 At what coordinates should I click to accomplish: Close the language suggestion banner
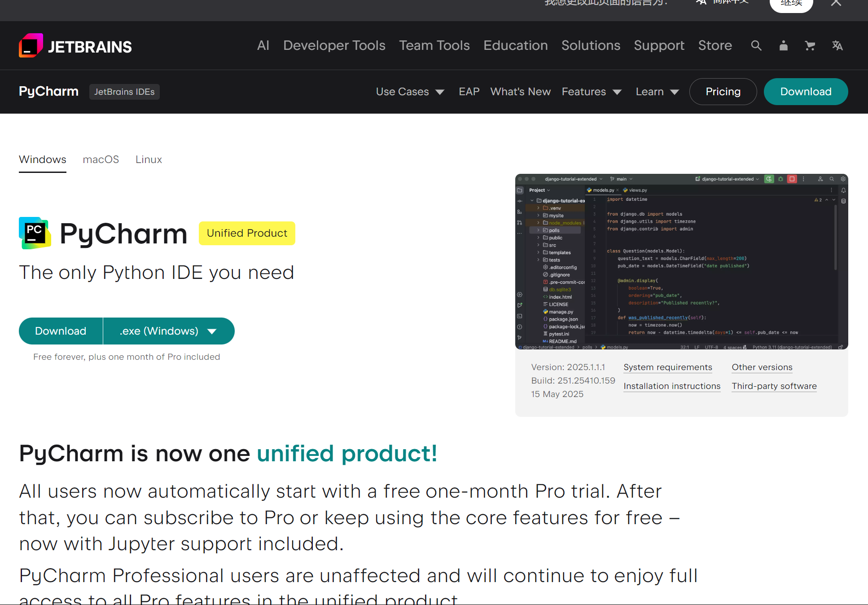836,4
